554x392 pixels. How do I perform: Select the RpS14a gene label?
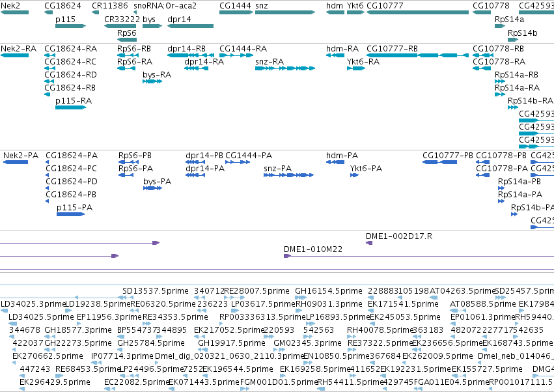pyautogui.click(x=510, y=19)
